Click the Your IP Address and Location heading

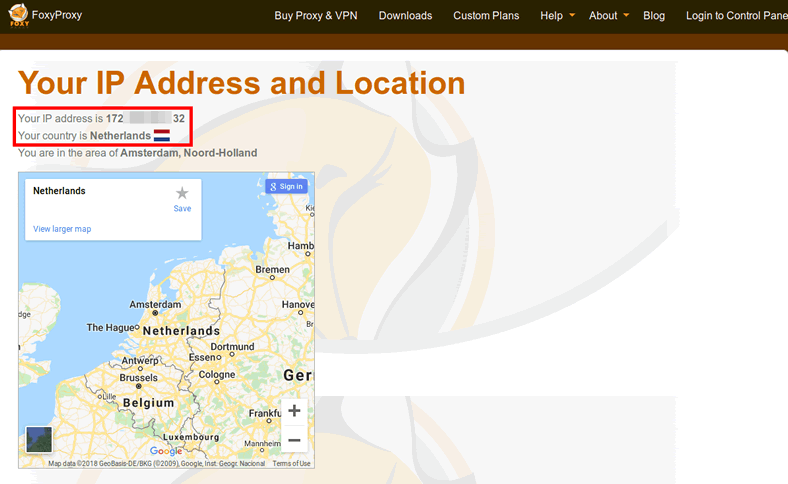(242, 83)
